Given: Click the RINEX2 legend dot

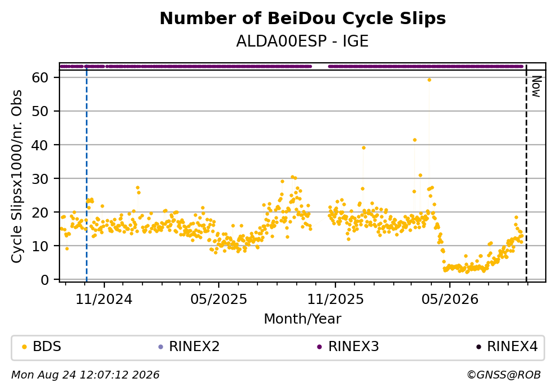Looking at the screenshot, I should point(160,347).
